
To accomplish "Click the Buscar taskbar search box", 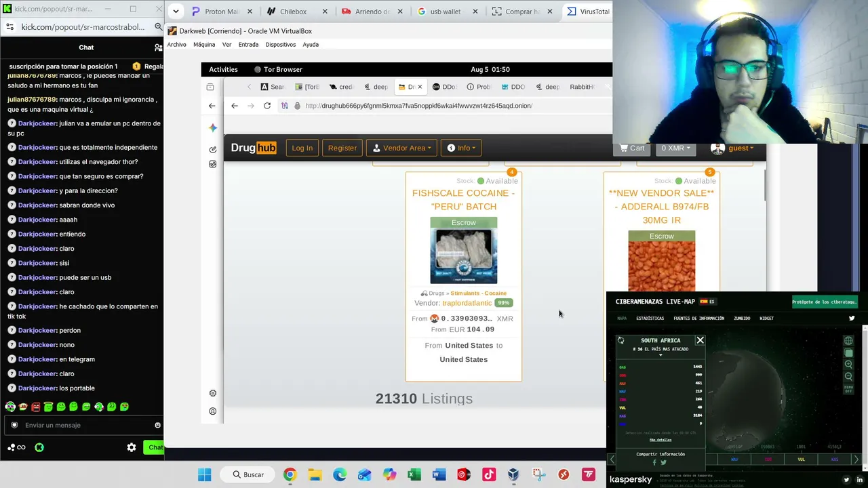I will point(248,474).
